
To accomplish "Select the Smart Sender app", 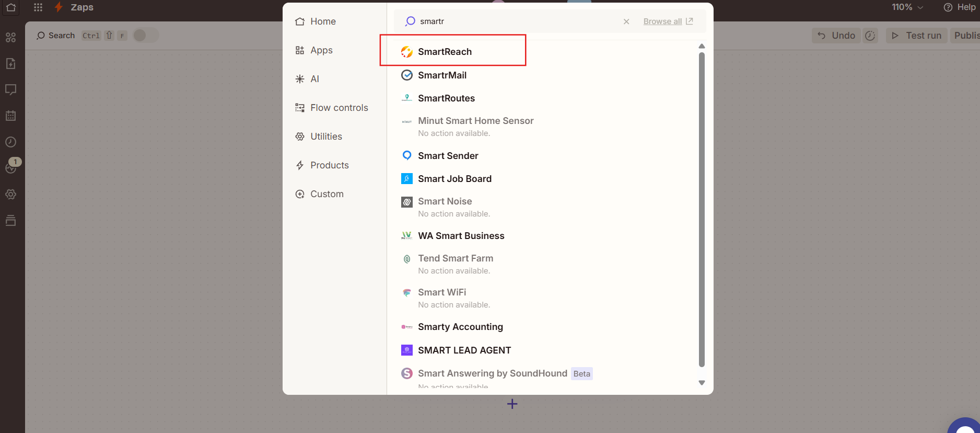I will tap(545, 156).
